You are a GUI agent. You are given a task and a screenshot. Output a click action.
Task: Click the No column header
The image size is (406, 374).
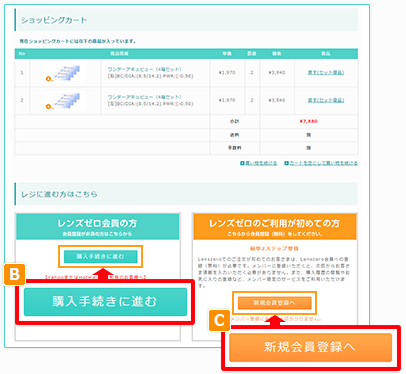[22, 54]
